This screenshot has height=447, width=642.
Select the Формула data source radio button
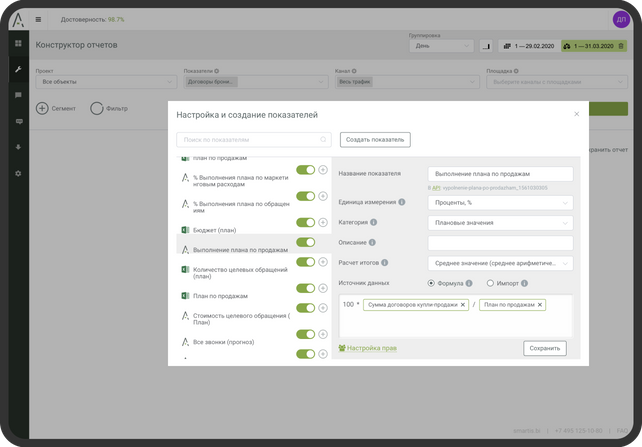pyautogui.click(x=431, y=283)
